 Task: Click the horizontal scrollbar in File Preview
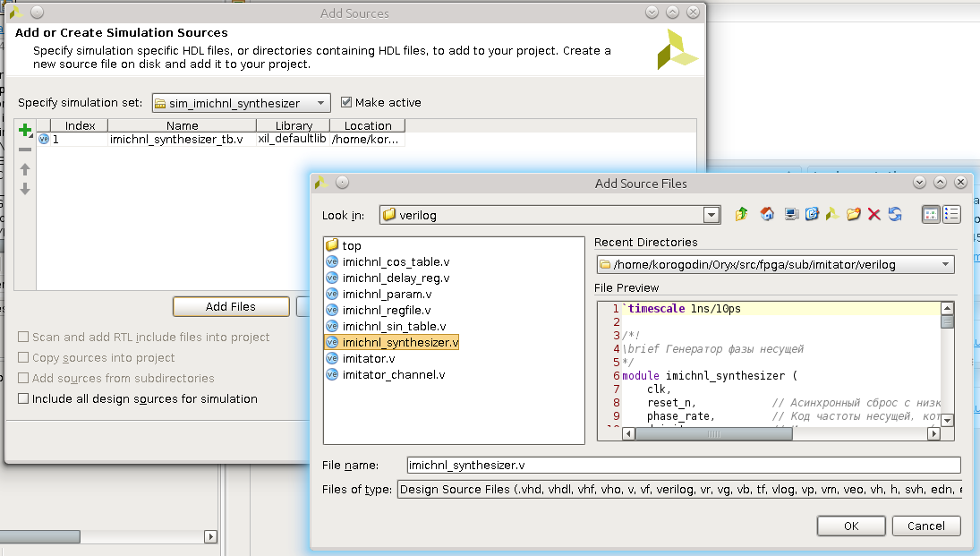coord(714,433)
